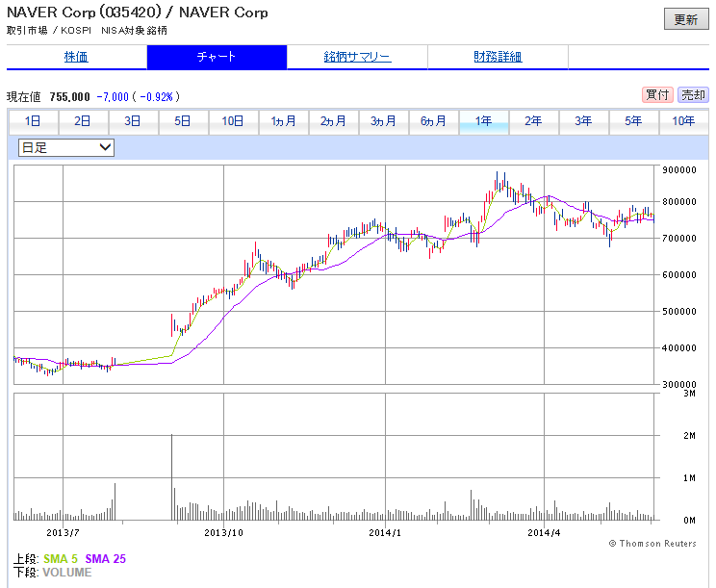This screenshot has width=716, height=588.
Task: Click the -0.92% percentage change
Action: coord(157,97)
